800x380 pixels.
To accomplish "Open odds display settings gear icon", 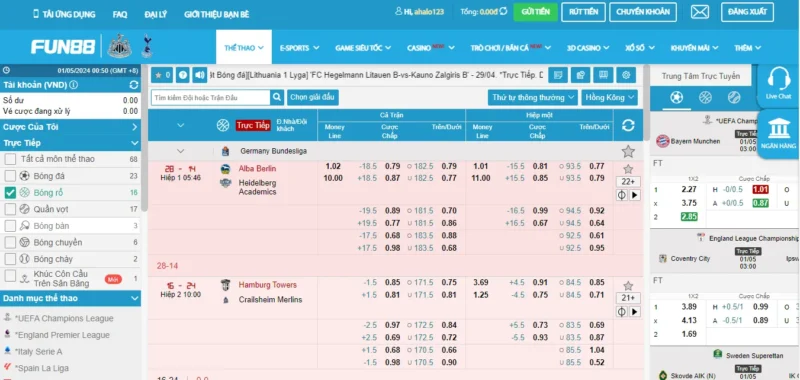I will 626,75.
